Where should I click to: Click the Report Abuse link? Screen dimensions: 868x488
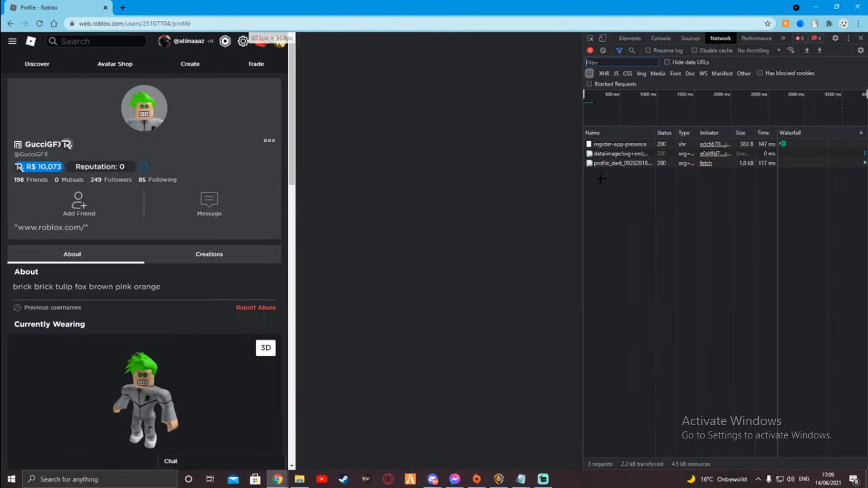256,308
